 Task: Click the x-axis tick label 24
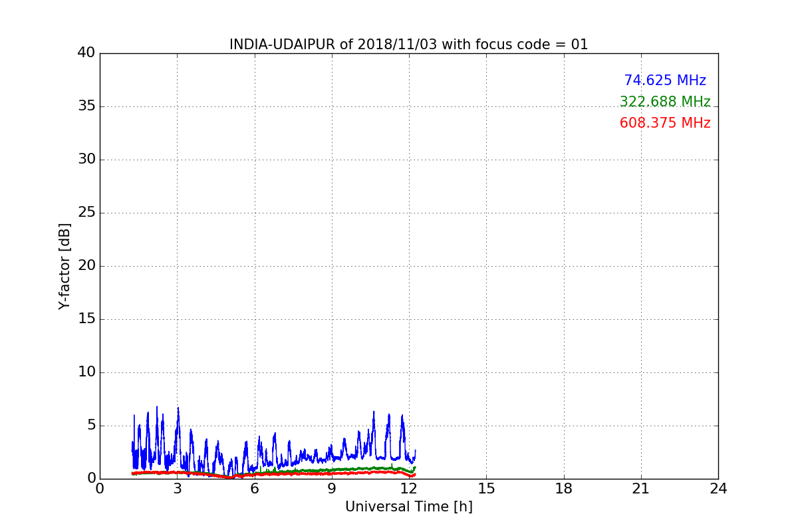click(718, 488)
